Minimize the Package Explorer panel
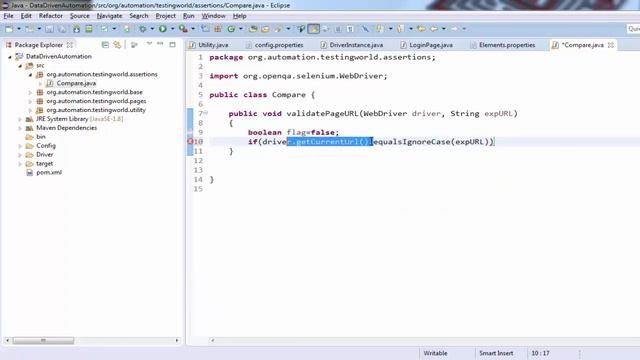640x360 pixels. coord(160,43)
